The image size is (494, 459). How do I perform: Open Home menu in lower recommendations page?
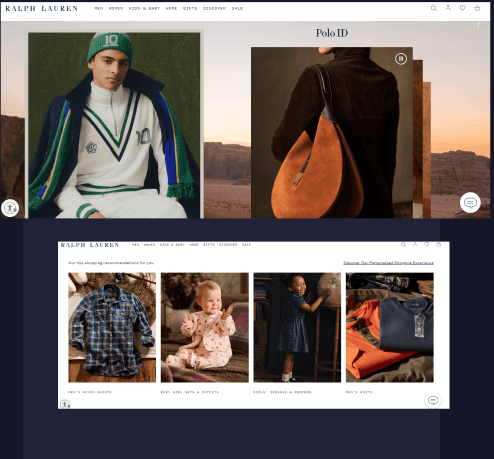click(194, 245)
